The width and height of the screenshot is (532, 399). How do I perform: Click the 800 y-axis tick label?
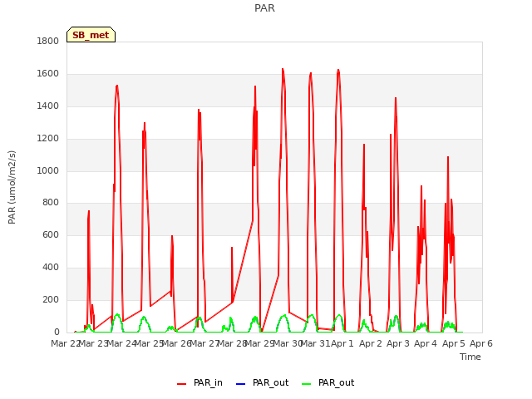[x=51, y=203]
